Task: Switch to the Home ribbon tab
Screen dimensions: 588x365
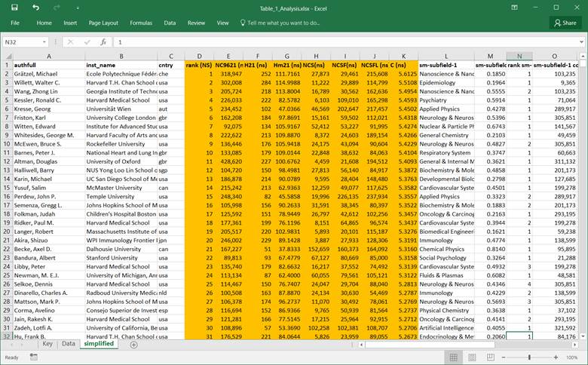Action: (44, 23)
